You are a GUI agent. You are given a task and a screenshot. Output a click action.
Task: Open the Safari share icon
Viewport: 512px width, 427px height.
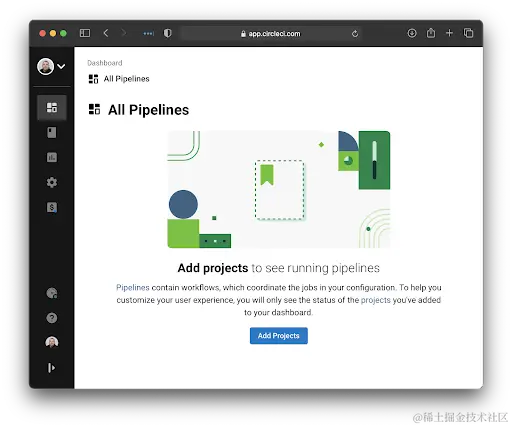point(431,33)
